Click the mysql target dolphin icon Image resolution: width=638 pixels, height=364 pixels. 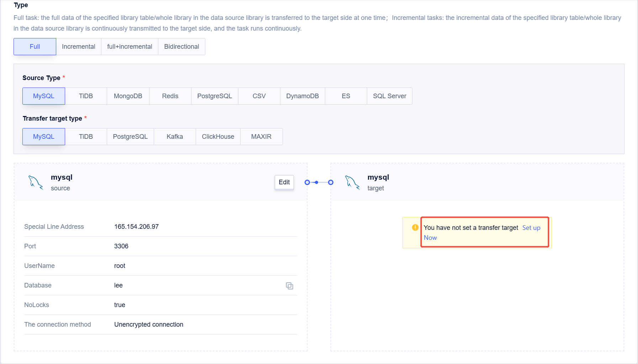(x=352, y=183)
